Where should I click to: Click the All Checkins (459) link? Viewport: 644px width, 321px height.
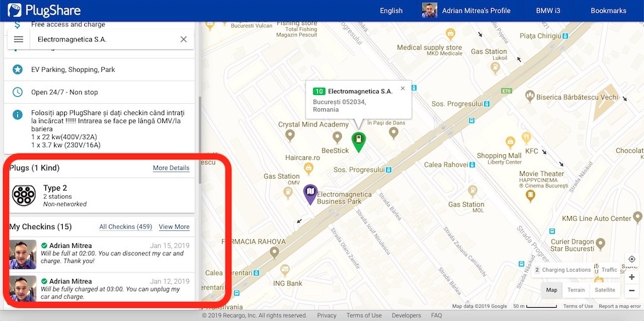coord(126,227)
